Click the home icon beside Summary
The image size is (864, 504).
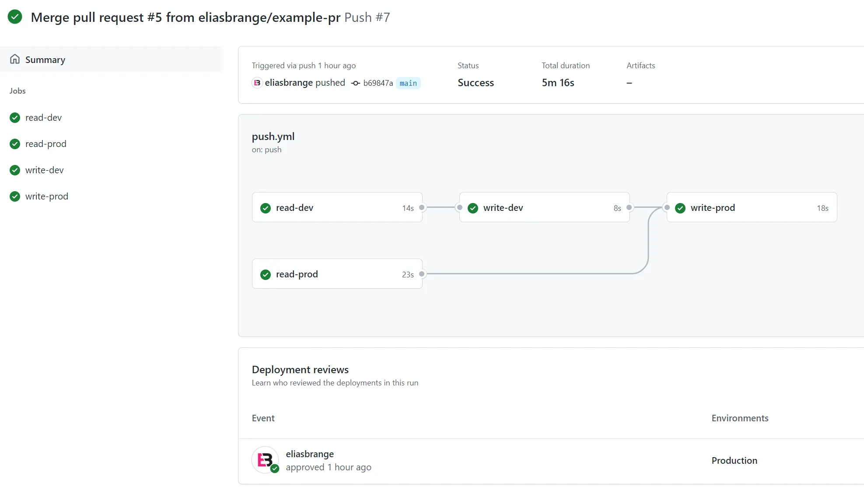(x=15, y=59)
